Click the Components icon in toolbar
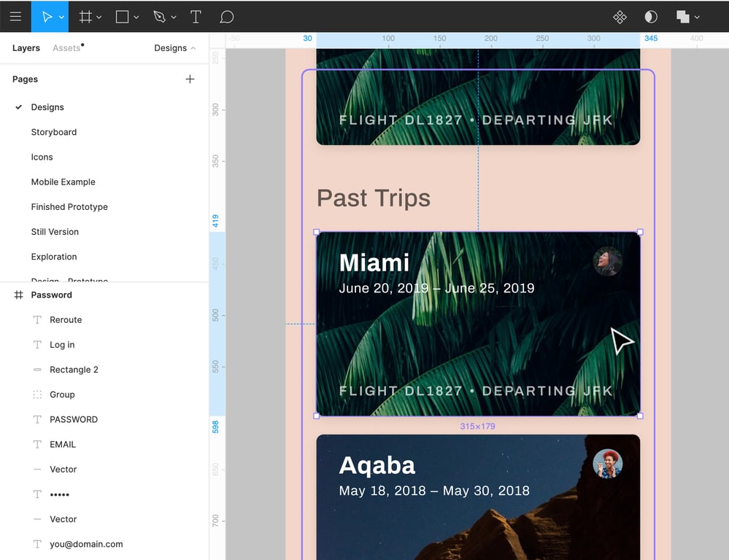This screenshot has height=560, width=729. point(620,16)
